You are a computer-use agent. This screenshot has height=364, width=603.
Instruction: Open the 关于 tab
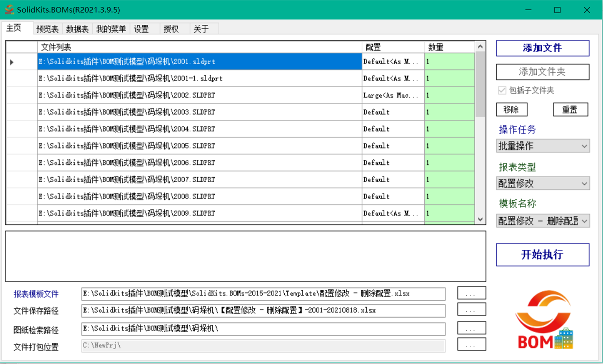[x=200, y=28]
